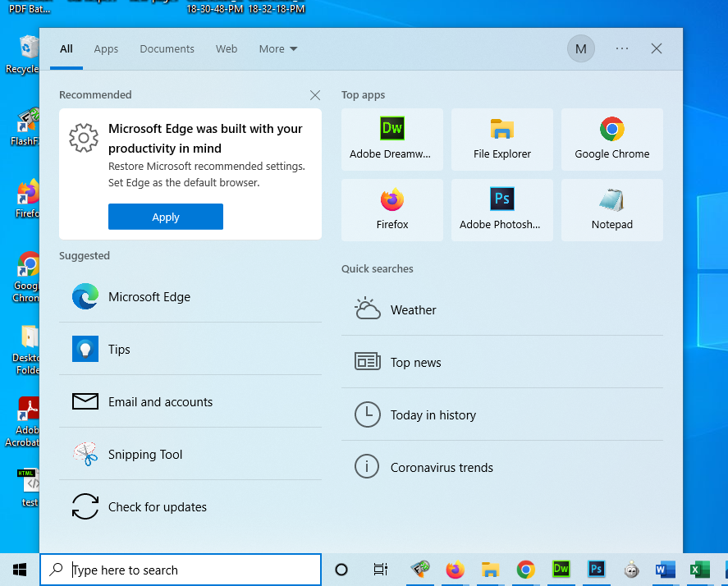Open Dreamweaver from the taskbar
This screenshot has height=586, width=728.
(561, 570)
